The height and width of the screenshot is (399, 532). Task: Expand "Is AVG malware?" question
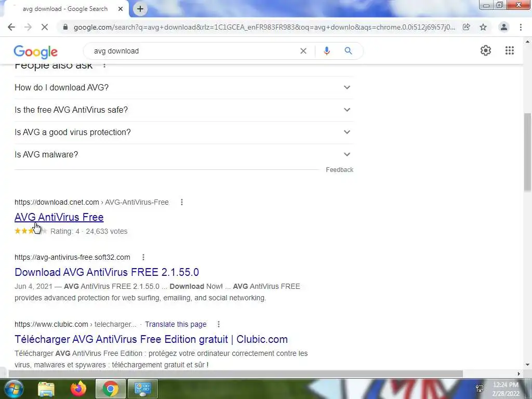coord(184,155)
